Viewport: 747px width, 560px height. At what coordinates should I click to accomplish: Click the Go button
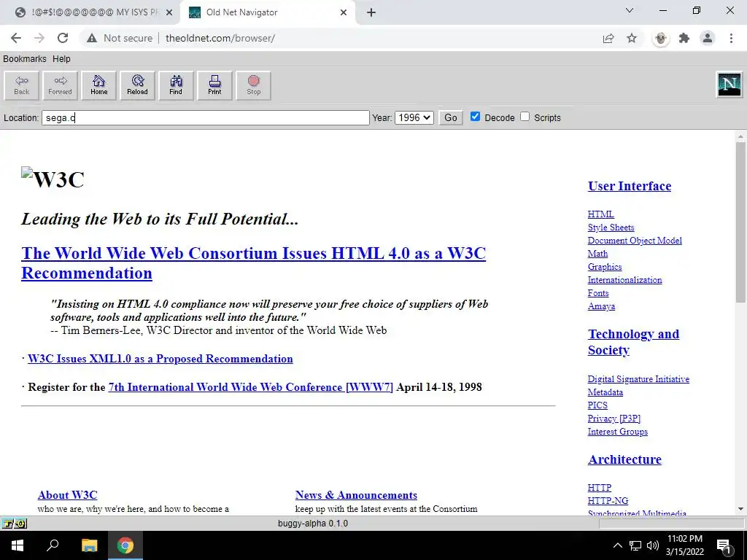coord(451,117)
